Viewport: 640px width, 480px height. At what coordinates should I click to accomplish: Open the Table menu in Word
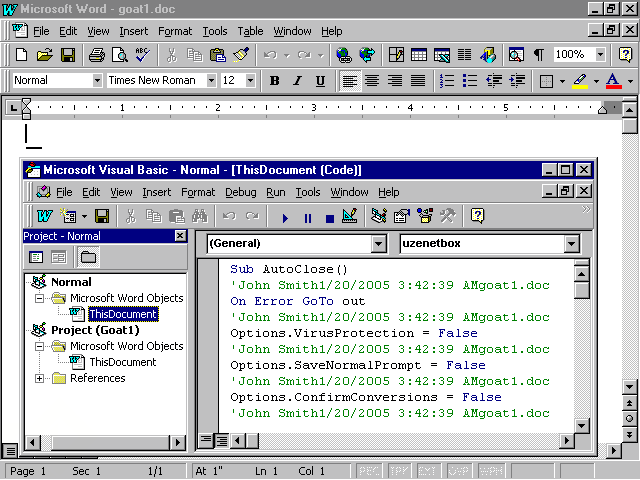point(250,31)
